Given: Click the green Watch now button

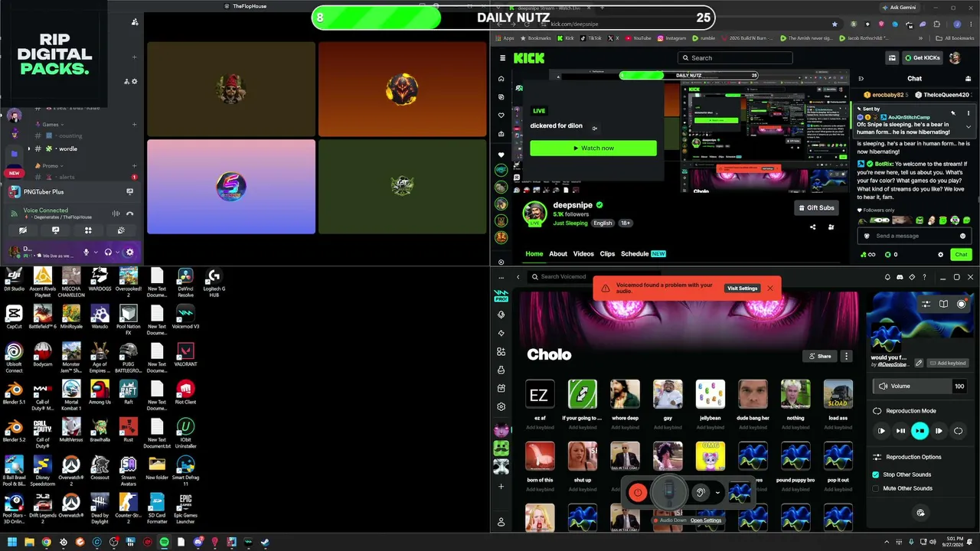Looking at the screenshot, I should click(593, 148).
